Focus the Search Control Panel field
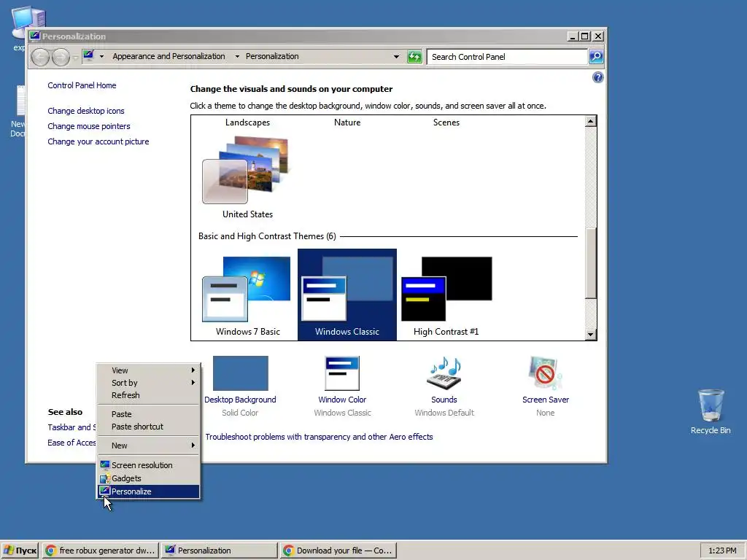The width and height of the screenshot is (747, 560). [507, 57]
